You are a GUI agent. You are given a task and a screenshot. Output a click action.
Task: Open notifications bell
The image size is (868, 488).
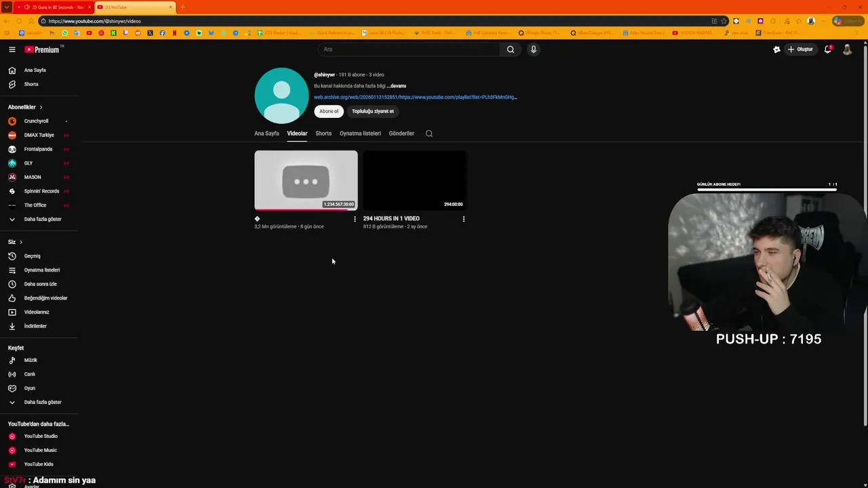[828, 49]
